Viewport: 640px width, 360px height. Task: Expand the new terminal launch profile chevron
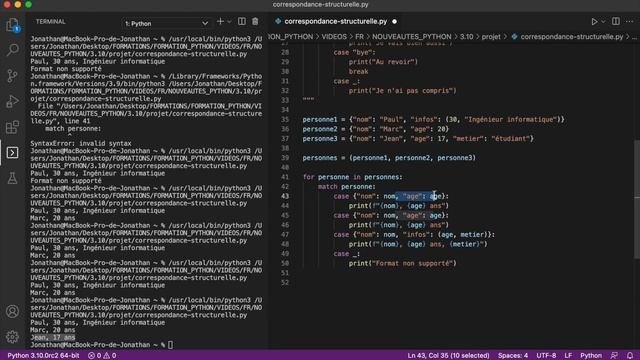coord(229,22)
